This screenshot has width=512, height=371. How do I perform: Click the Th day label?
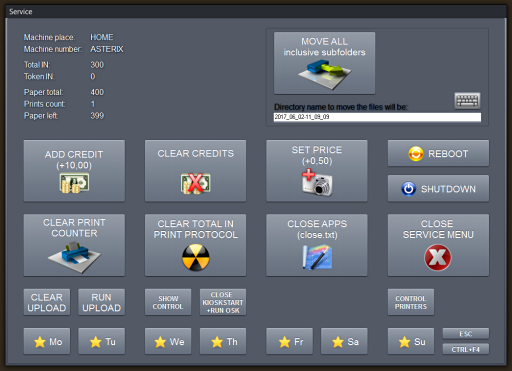tap(232, 342)
